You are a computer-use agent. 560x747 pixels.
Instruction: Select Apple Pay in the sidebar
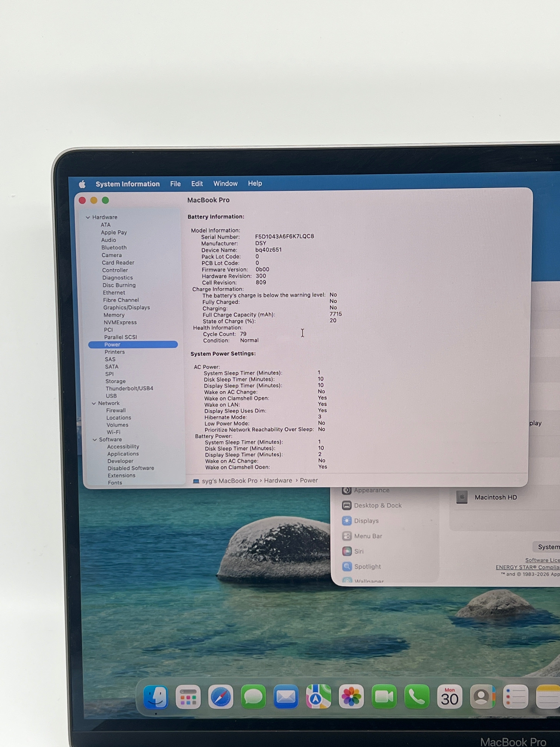tap(114, 232)
